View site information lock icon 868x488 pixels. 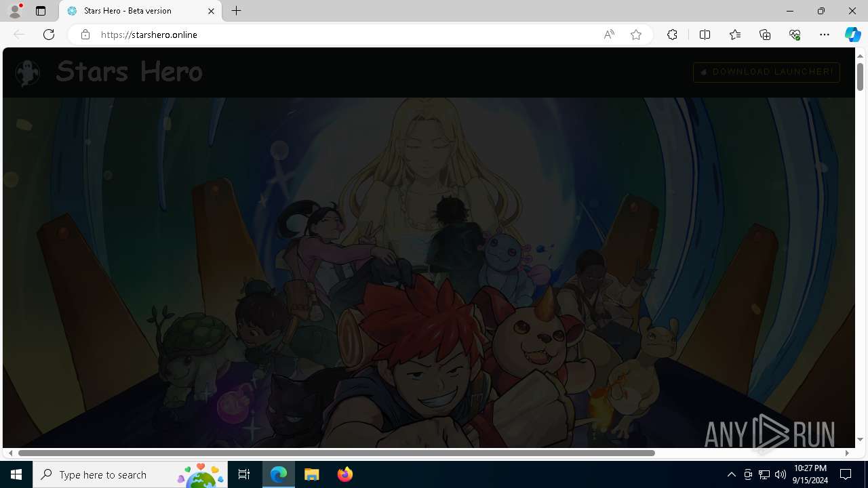pos(85,35)
